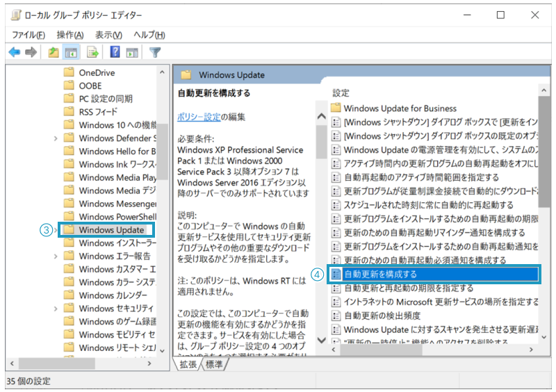Select 更新のための自動再起動リマインダー通知を構成する
The width and height of the screenshot is (556, 392).
(434, 232)
